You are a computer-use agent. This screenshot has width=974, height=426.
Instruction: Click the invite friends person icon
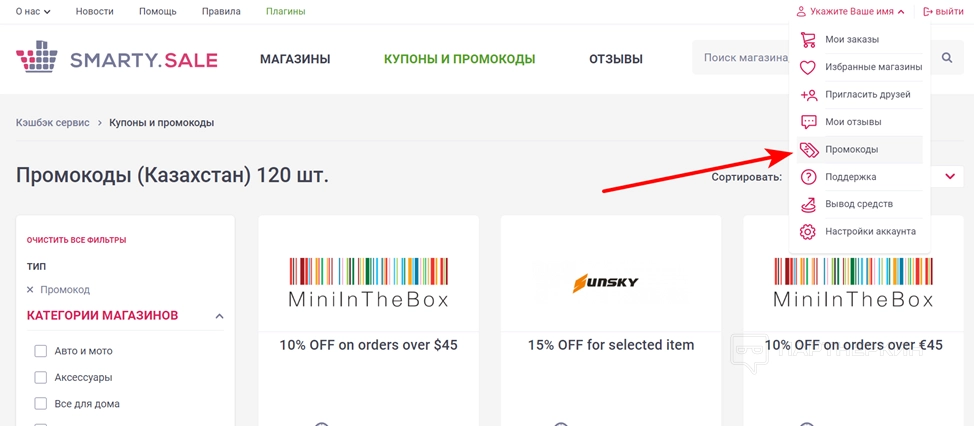coord(808,95)
